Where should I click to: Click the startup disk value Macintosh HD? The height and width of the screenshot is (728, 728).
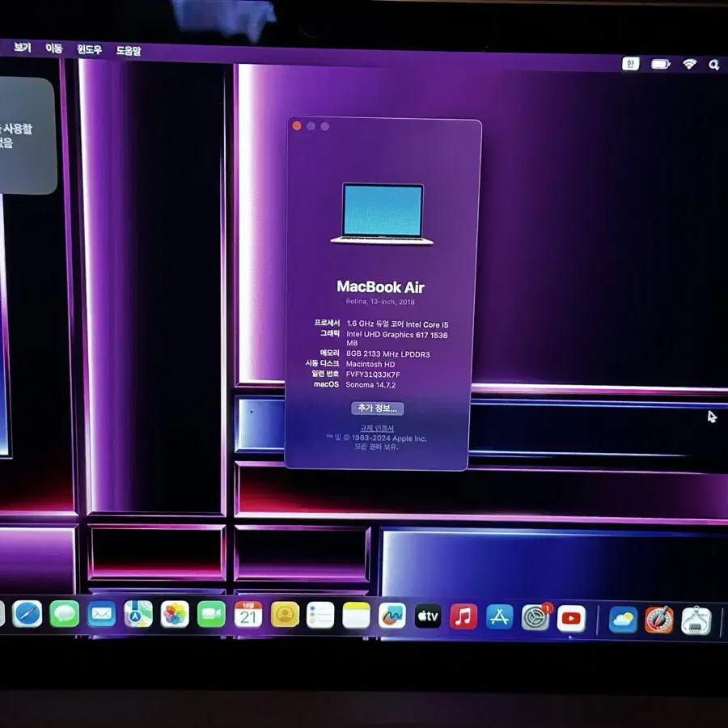[370, 364]
